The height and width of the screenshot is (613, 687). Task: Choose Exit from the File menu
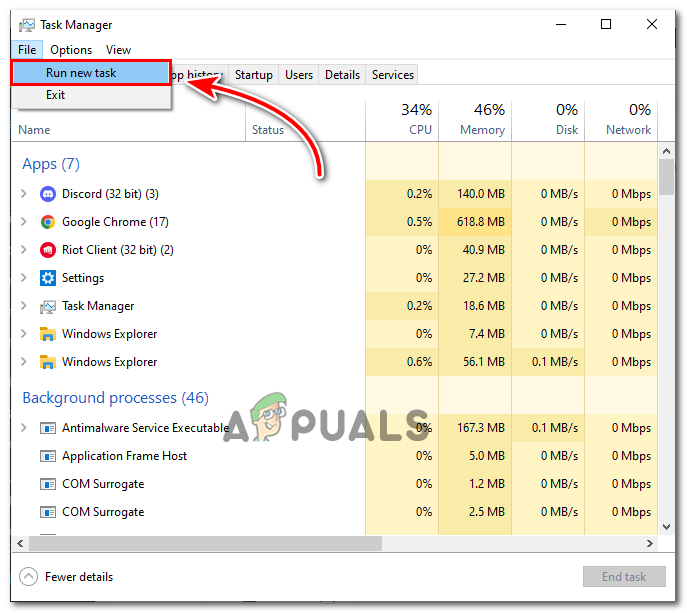[91, 95]
